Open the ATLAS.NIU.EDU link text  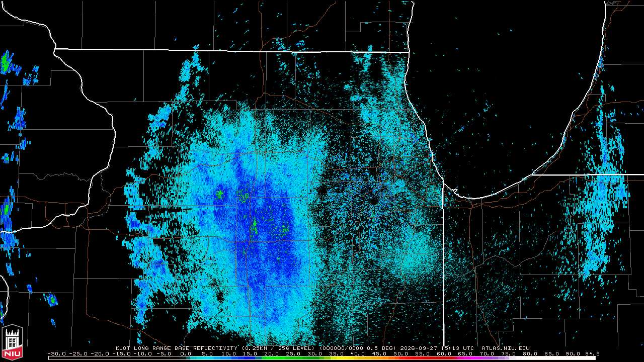coord(506,348)
